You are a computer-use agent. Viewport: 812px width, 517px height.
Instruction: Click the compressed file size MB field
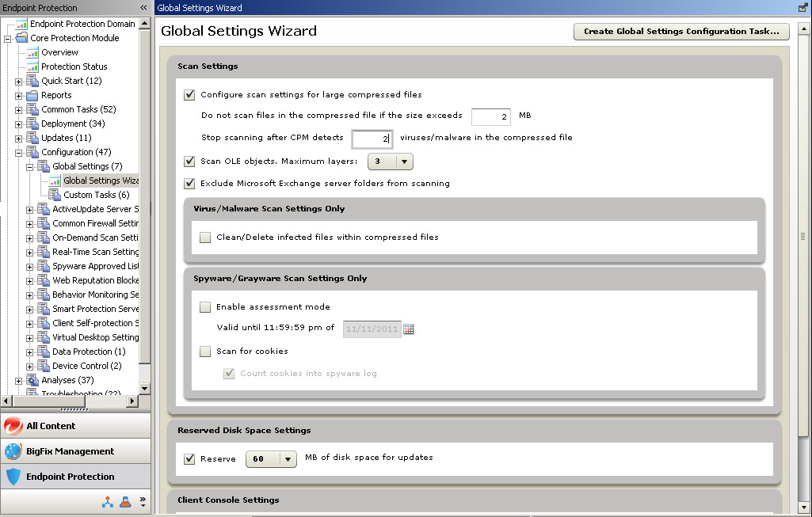491,116
